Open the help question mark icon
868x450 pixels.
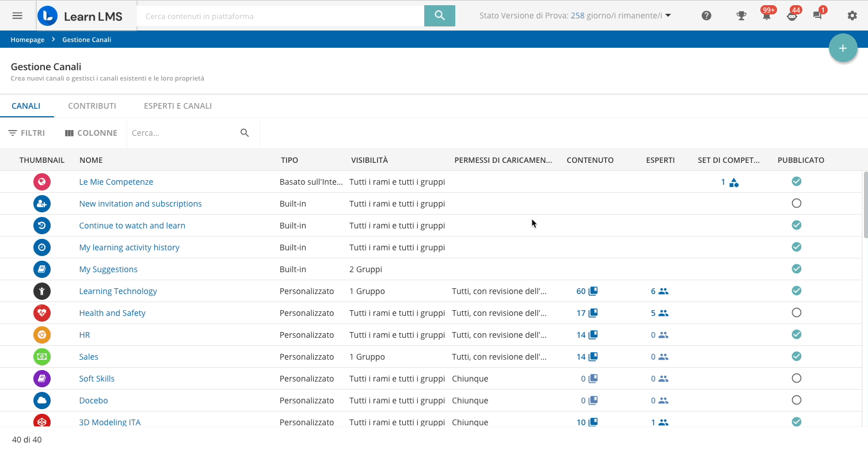(707, 16)
